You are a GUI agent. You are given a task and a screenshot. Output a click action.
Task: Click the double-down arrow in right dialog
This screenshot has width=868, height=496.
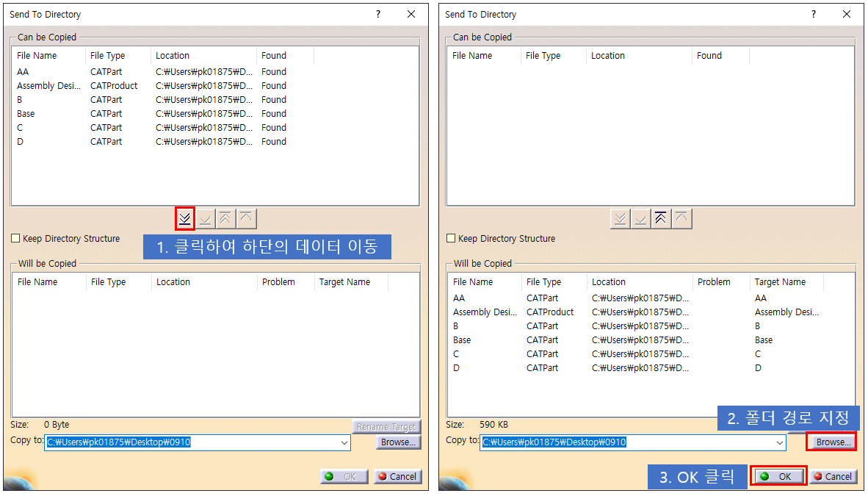coord(621,218)
